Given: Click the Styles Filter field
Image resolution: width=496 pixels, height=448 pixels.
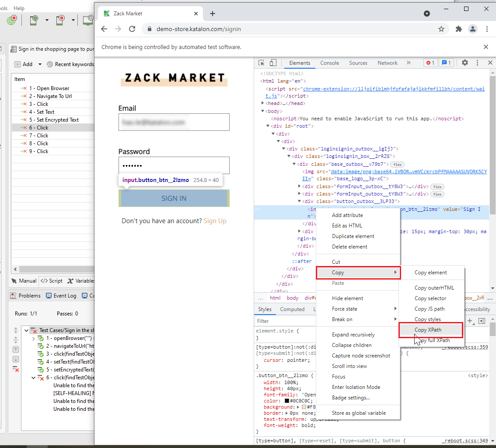Looking at the screenshot, I should (x=285, y=321).
